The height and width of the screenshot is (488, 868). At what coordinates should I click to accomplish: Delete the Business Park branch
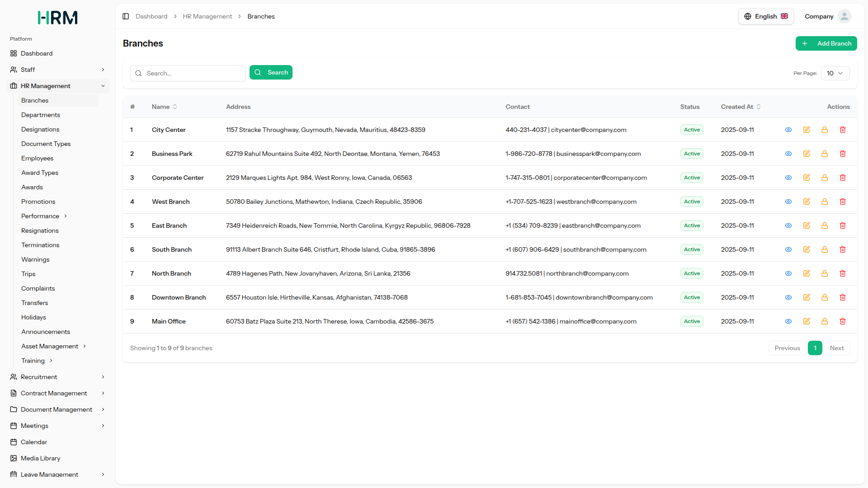point(842,154)
